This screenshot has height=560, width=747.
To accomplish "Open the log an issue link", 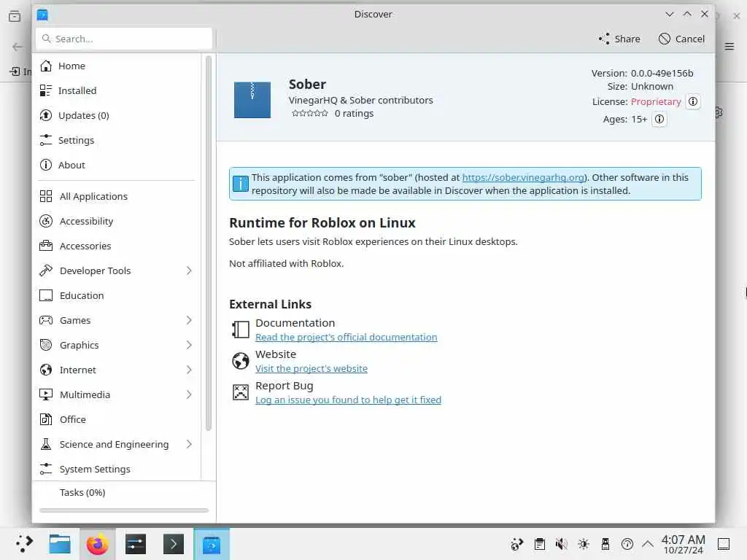I will [x=348, y=400].
